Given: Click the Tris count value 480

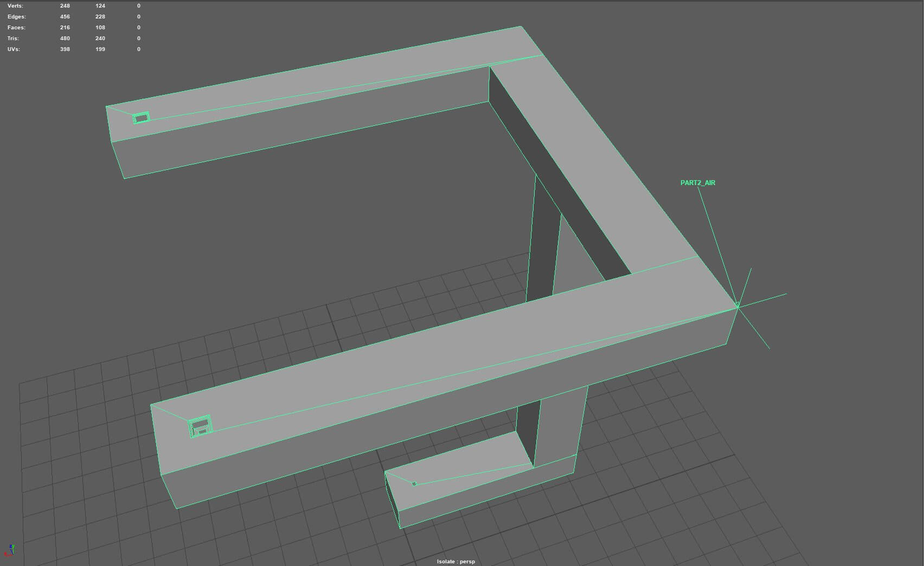Looking at the screenshot, I should (65, 39).
